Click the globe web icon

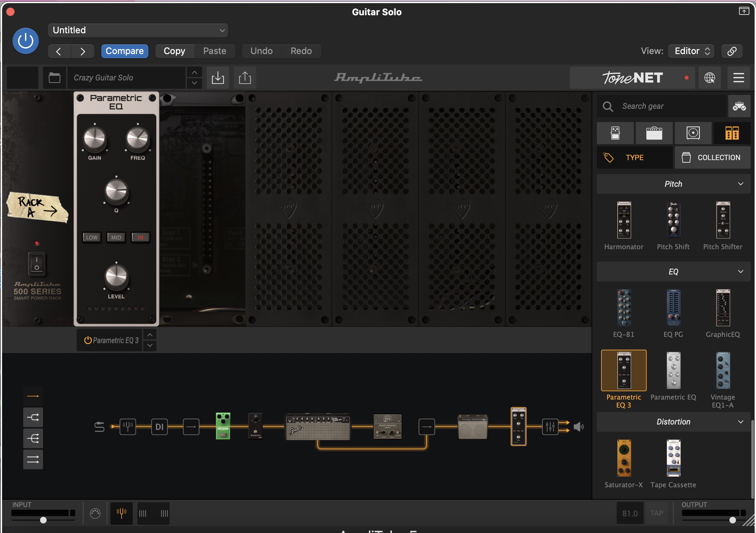point(710,78)
